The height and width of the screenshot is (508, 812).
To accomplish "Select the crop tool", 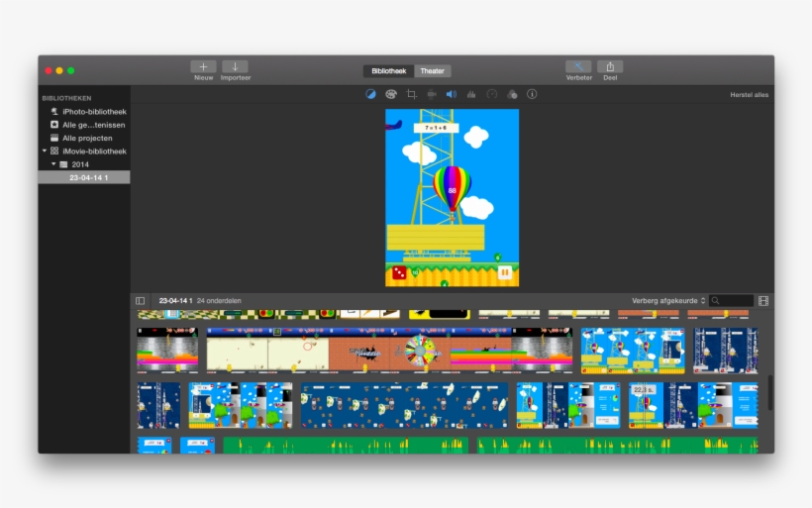I will [x=411, y=94].
